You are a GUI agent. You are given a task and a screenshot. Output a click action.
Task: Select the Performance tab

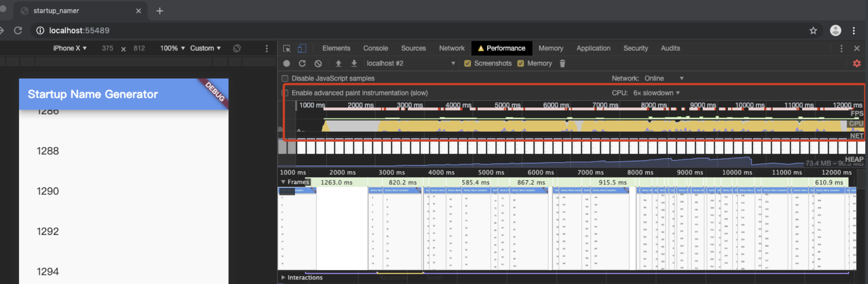[501, 48]
